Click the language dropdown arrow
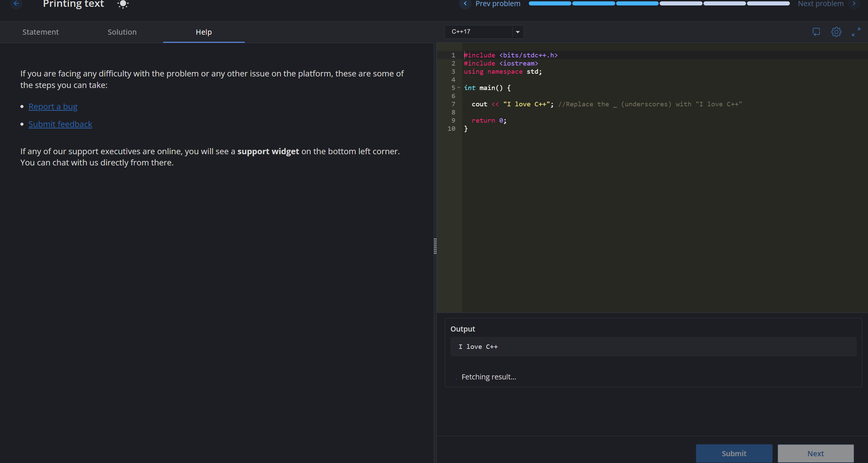This screenshot has height=463, width=868. (x=518, y=32)
